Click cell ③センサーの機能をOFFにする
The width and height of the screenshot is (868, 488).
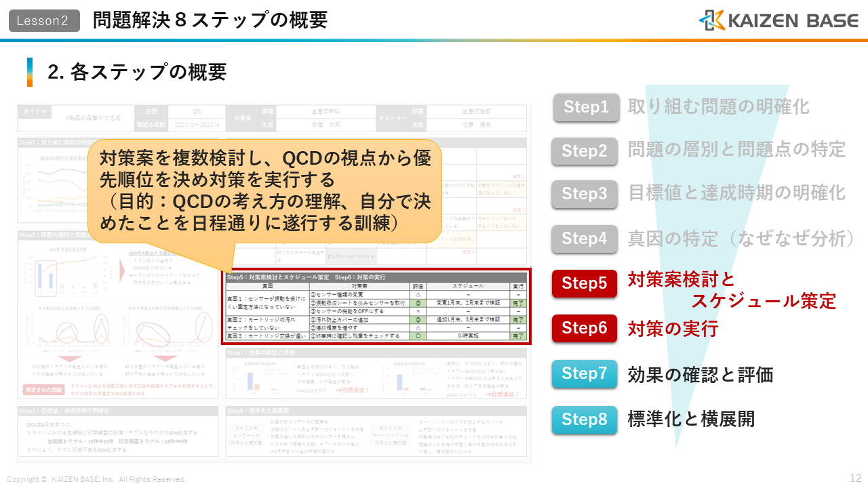359,311
